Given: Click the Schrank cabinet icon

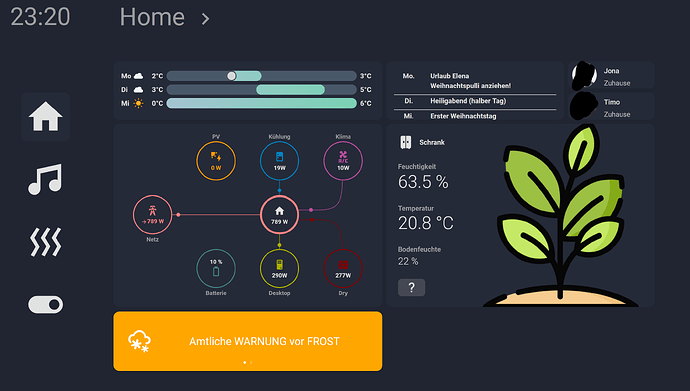Looking at the screenshot, I should pos(406,142).
